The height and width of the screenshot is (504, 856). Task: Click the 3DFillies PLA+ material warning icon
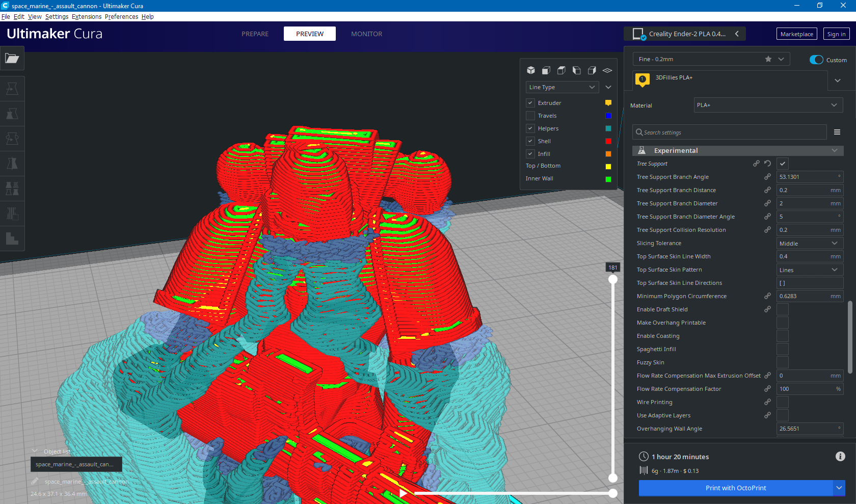coord(643,79)
